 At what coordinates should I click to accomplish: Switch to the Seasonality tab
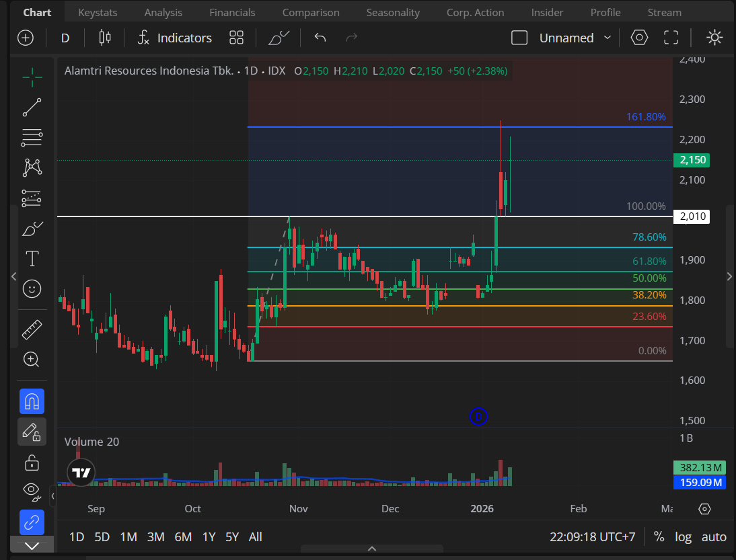click(x=393, y=13)
